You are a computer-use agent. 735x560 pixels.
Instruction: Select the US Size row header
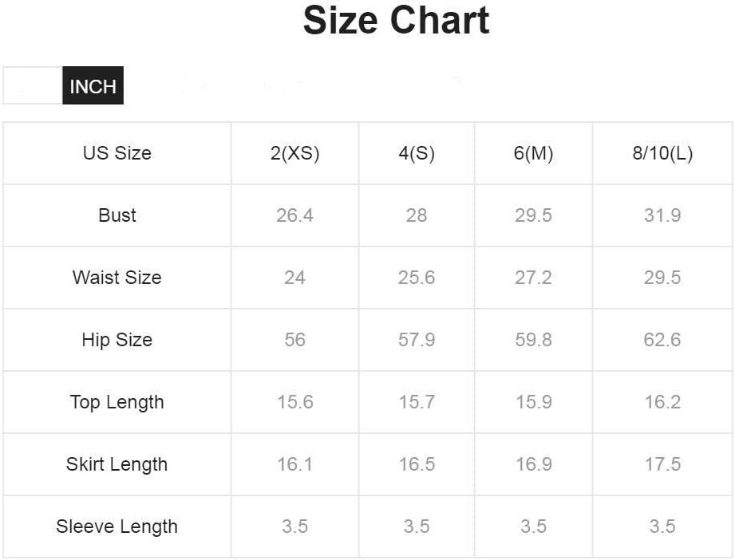coord(117,153)
